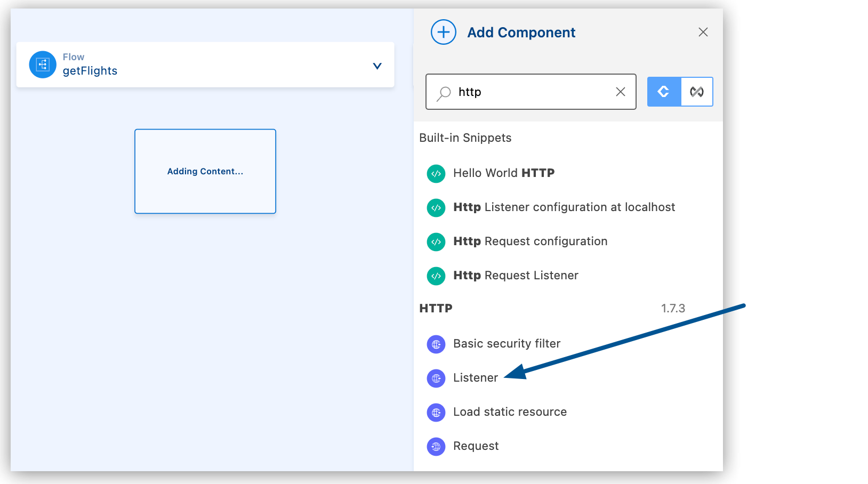Select the Listener entry under HTTP
The height and width of the screenshot is (484, 868).
pos(475,377)
